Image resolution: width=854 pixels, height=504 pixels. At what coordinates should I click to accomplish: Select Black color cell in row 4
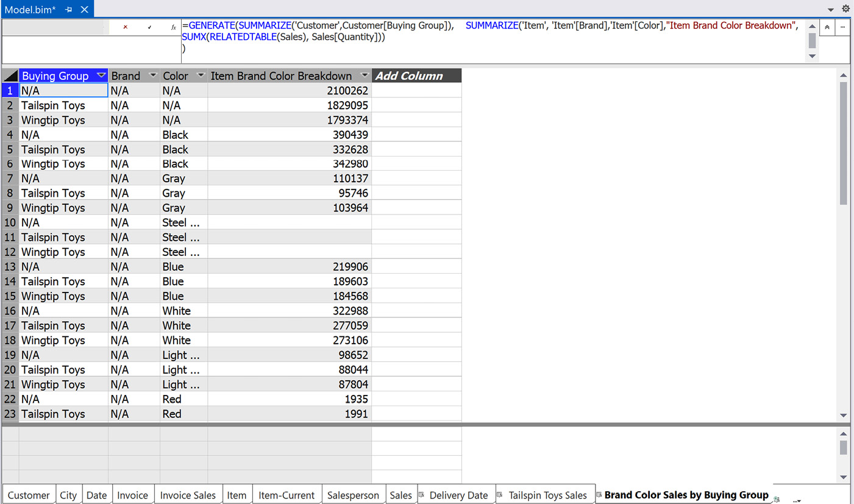[183, 135]
